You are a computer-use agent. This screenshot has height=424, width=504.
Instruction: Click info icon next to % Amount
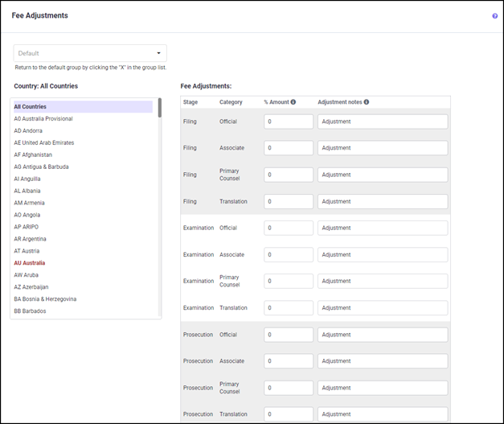(x=293, y=102)
